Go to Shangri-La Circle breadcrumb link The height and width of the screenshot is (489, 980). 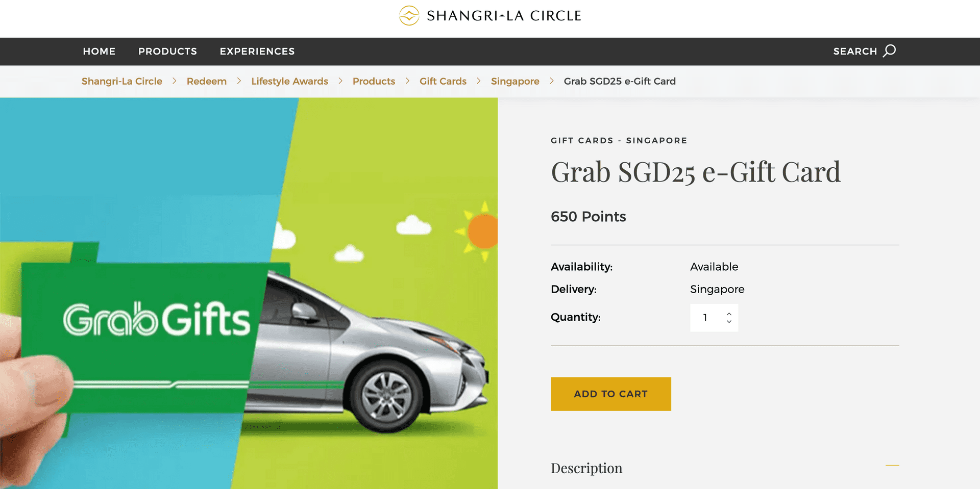[x=122, y=81]
